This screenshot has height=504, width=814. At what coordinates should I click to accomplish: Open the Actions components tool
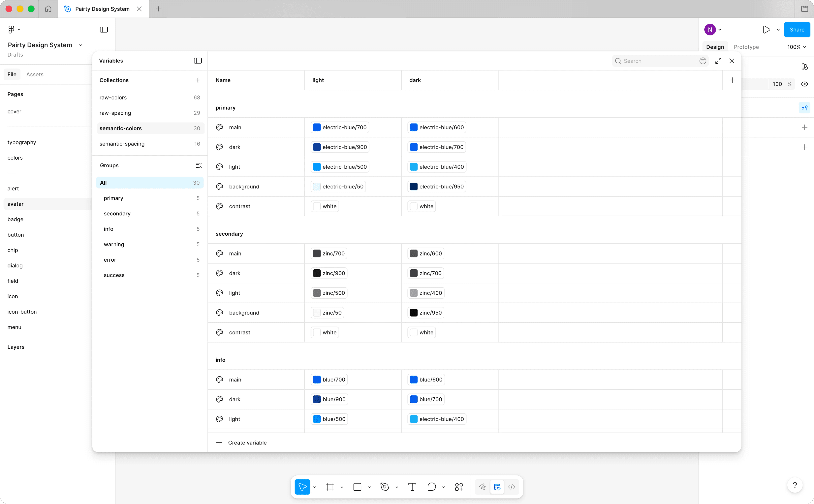click(459, 487)
